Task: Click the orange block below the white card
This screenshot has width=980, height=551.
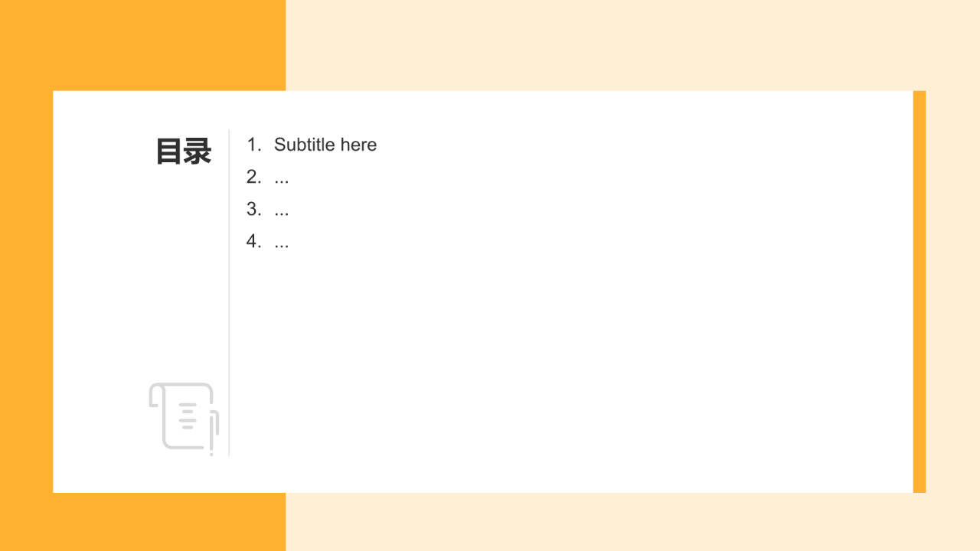Action: tap(142, 522)
